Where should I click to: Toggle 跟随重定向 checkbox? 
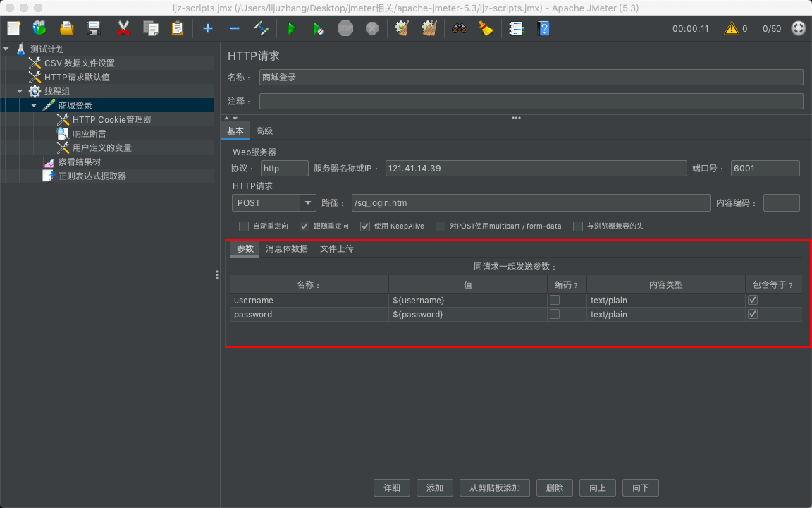304,226
